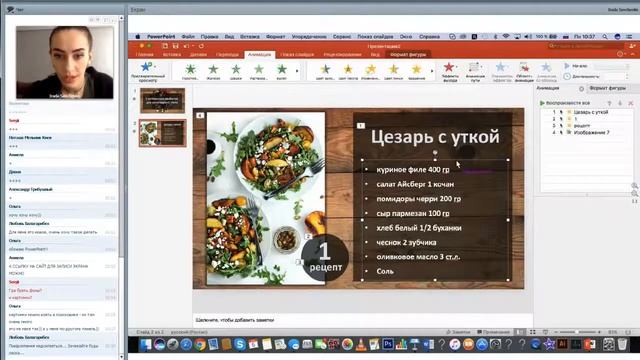
Task: Open Adobe Illustrator from the dock
Action: point(562,344)
